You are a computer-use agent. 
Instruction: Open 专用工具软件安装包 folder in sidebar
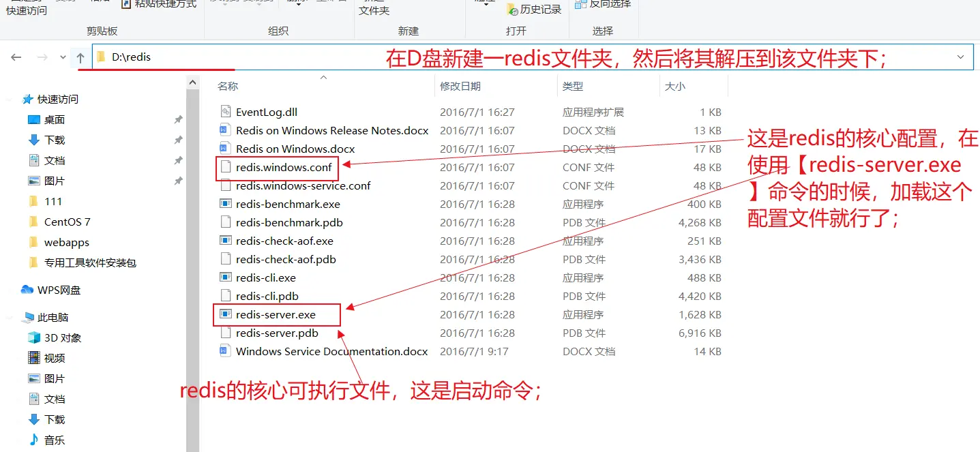(34, 262)
